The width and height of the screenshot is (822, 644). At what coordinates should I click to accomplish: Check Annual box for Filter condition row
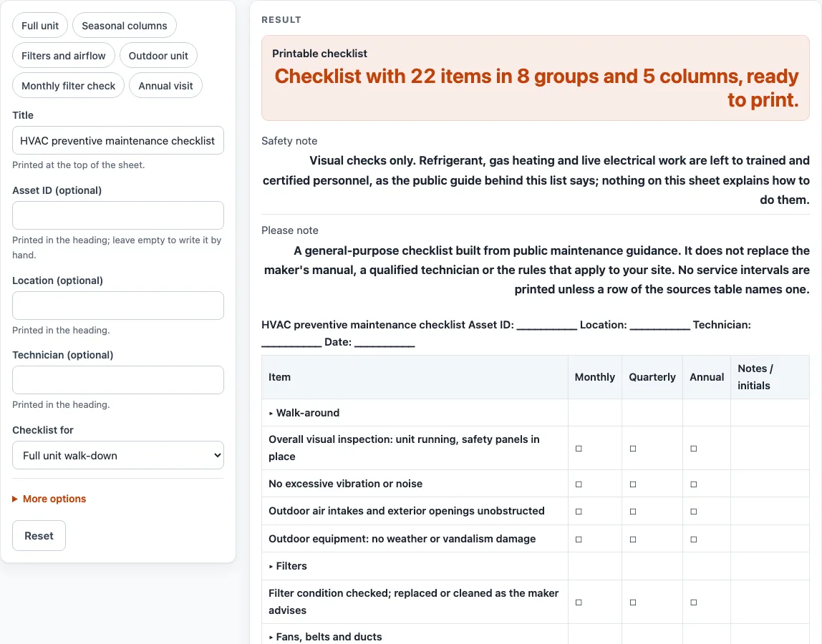coord(694,602)
